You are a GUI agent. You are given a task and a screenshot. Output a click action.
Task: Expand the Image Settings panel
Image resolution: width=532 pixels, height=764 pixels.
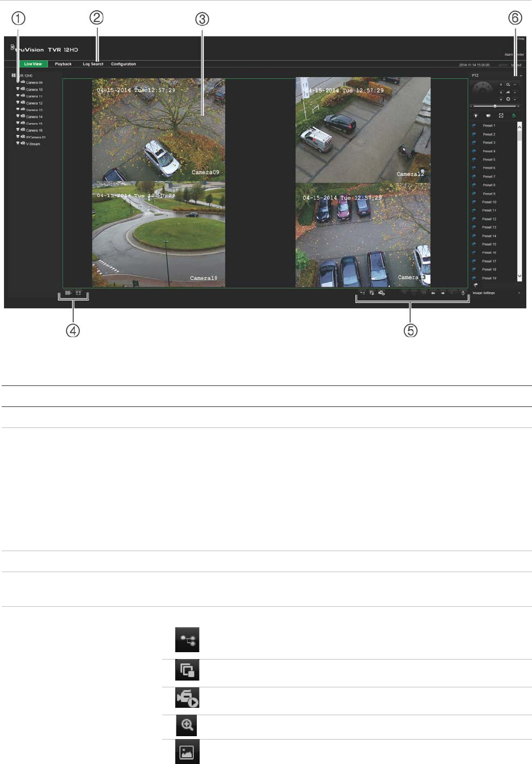tap(519, 293)
